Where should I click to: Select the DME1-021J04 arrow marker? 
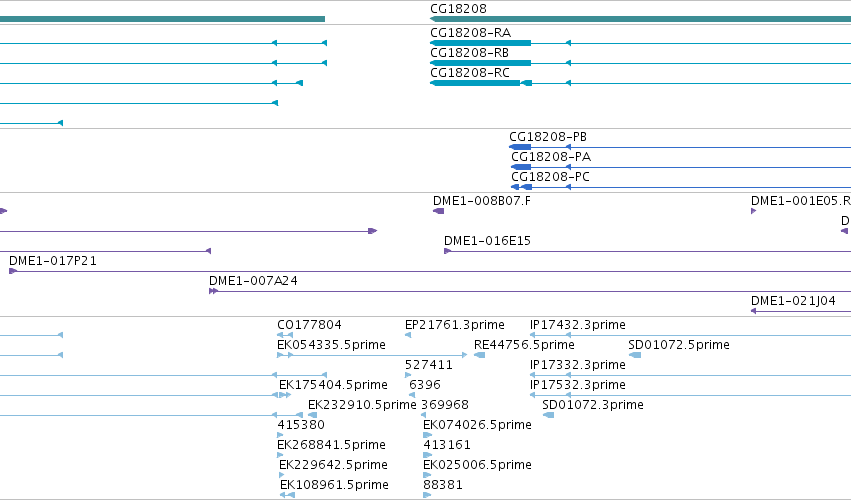[x=754, y=312]
